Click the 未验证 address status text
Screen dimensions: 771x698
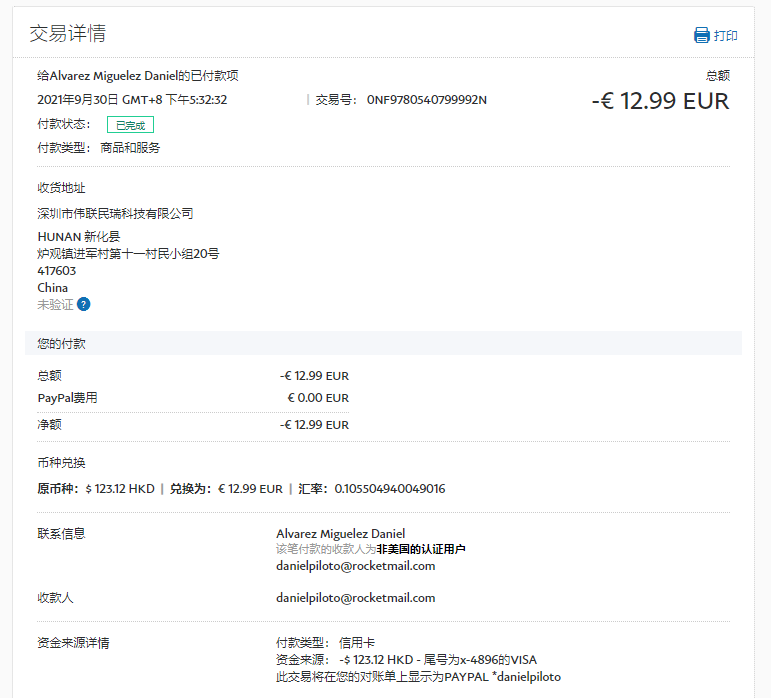click(x=55, y=304)
